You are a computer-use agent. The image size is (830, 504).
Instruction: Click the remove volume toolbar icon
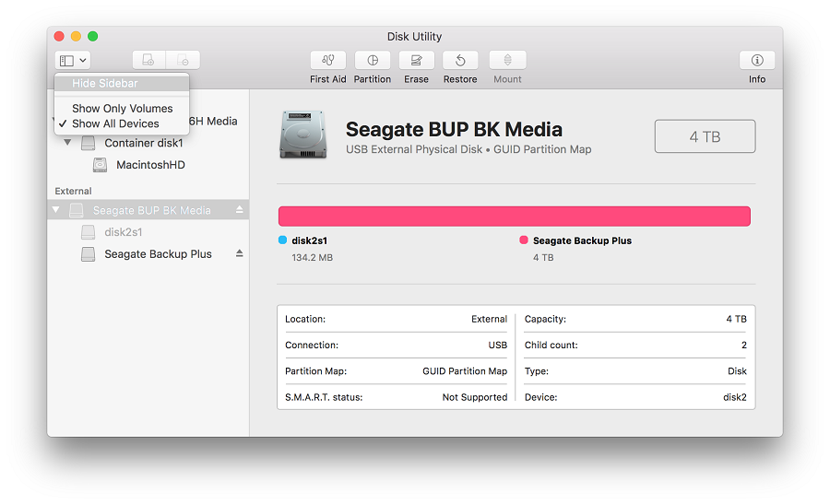(x=183, y=60)
